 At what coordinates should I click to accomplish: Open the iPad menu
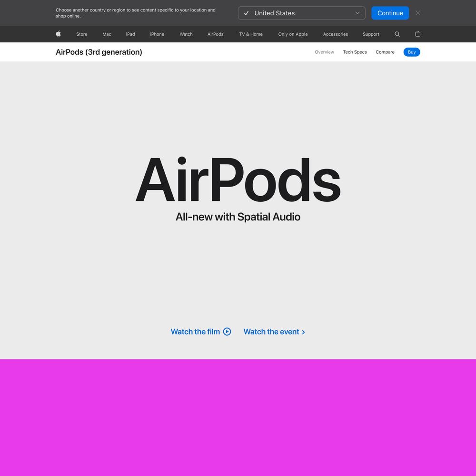click(130, 34)
